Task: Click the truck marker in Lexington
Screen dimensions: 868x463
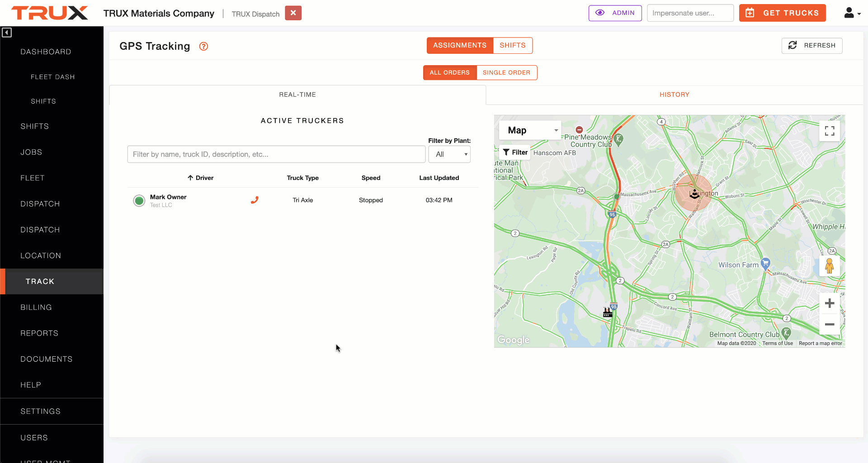Action: pyautogui.click(x=694, y=194)
